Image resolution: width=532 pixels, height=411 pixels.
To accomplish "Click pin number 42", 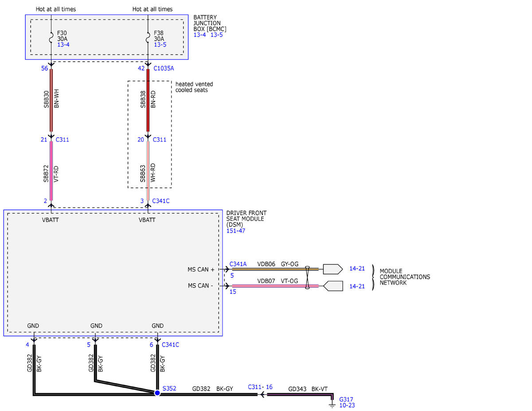I will (141, 69).
